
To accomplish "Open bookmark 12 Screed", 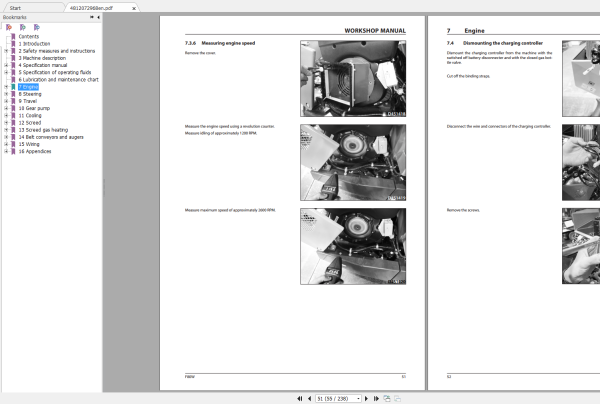I will point(30,123).
